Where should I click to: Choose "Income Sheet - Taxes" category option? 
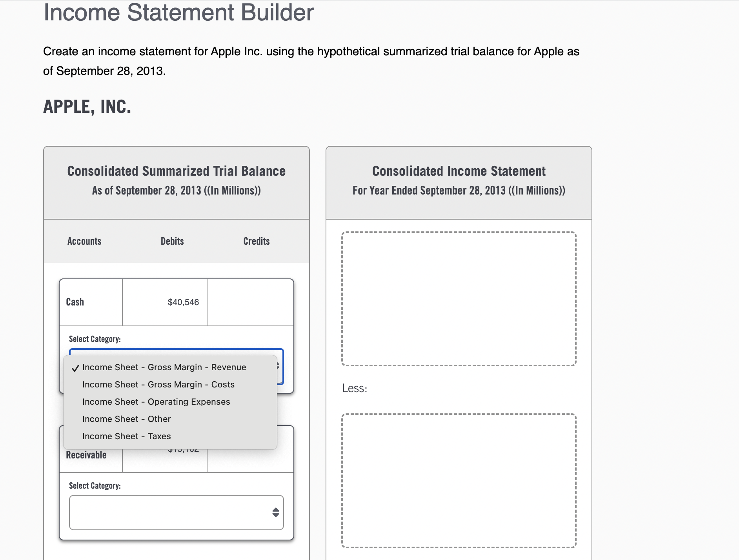126,436
